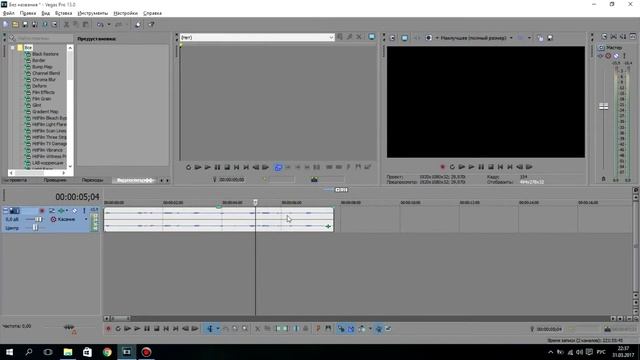Switch to the Видеоэффекты tab
The image size is (640, 360).
click(135, 180)
